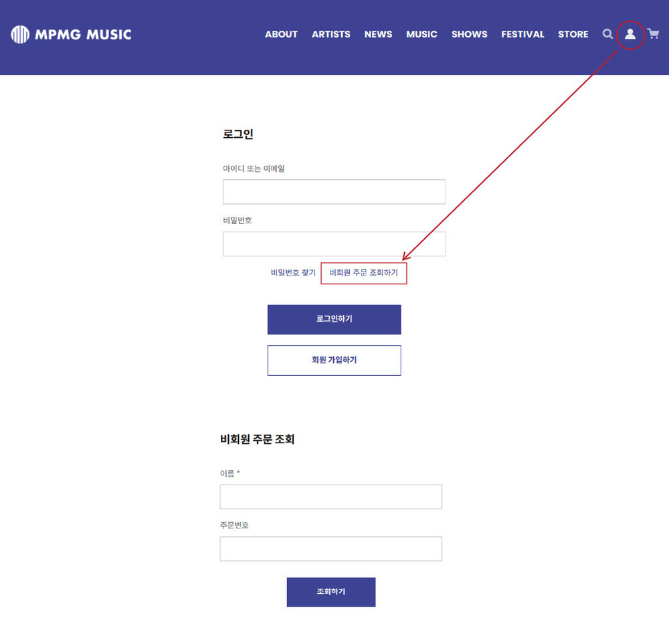
Task: Select NEWS in the navigation bar
Action: 378,34
